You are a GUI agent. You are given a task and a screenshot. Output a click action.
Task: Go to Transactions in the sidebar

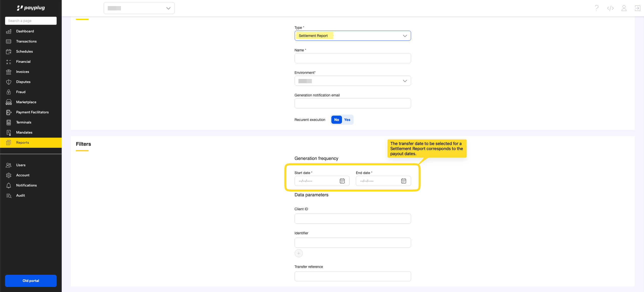coord(26,41)
